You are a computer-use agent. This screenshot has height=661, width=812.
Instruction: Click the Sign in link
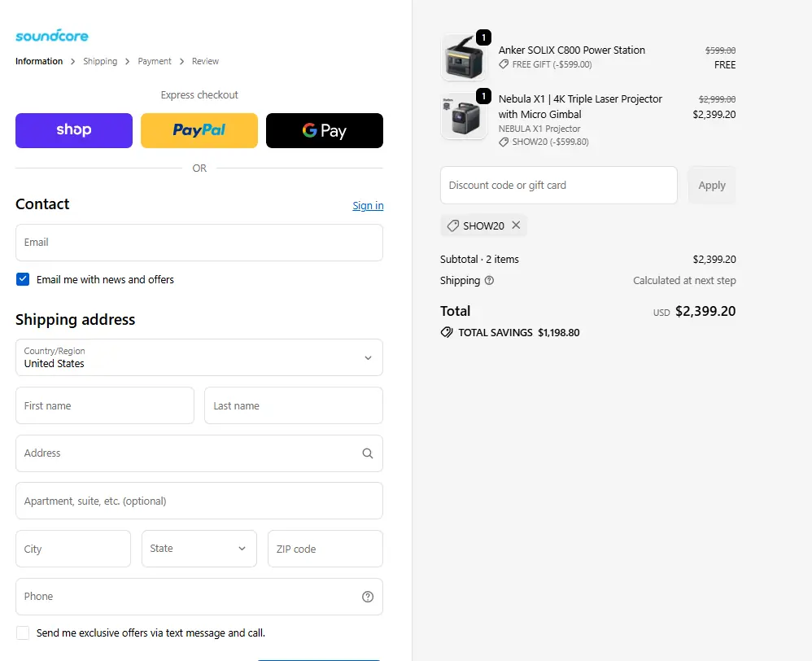[x=368, y=206]
